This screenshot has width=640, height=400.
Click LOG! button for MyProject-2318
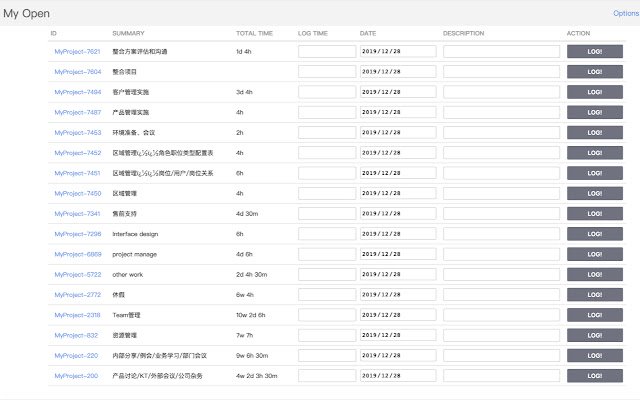click(x=595, y=315)
